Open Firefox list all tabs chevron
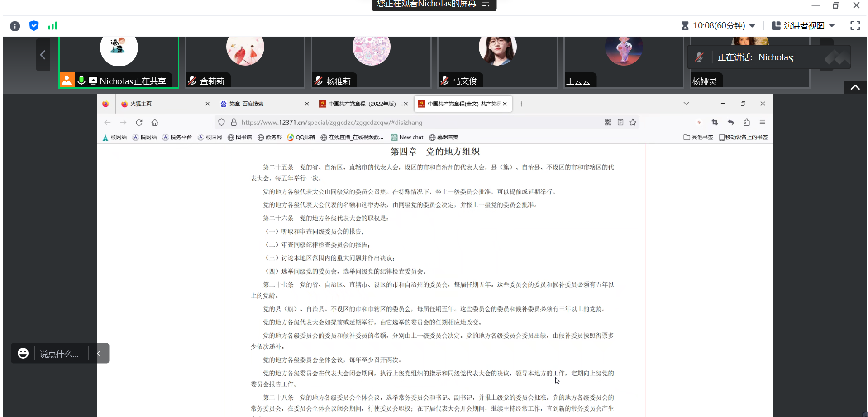This screenshot has height=417, width=868. tap(686, 104)
